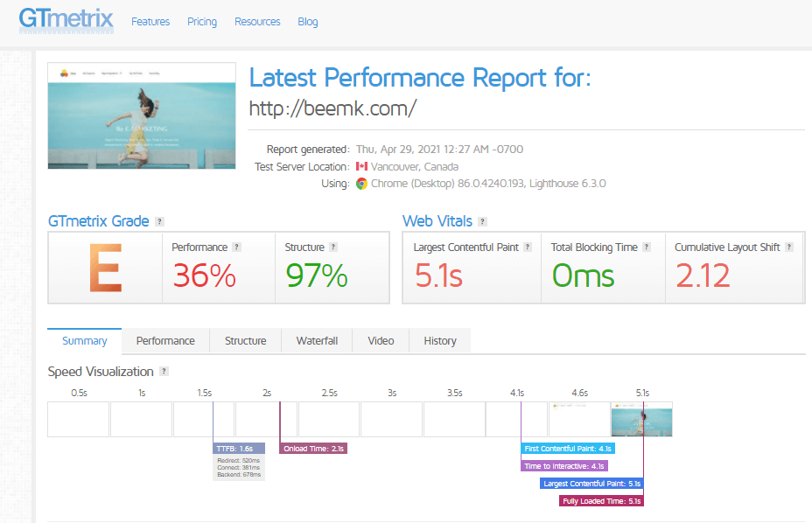
Task: Click the 2.12 layout shift value
Action: coord(703,275)
